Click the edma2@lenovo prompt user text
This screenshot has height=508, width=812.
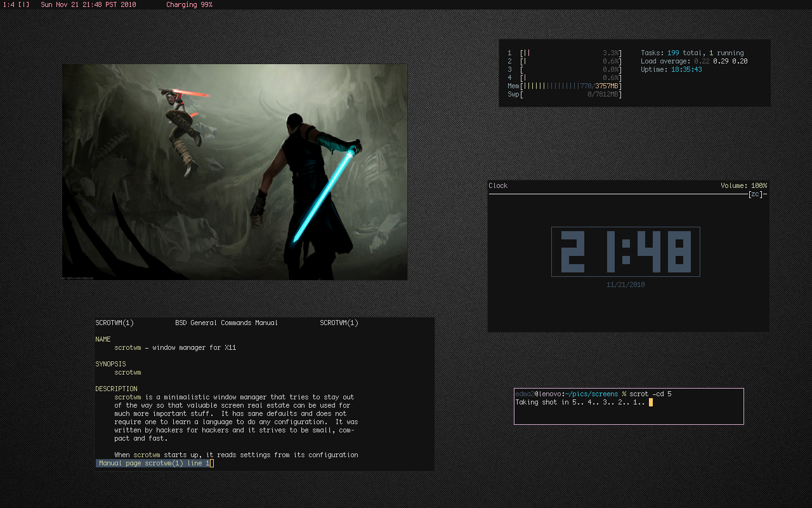point(538,394)
